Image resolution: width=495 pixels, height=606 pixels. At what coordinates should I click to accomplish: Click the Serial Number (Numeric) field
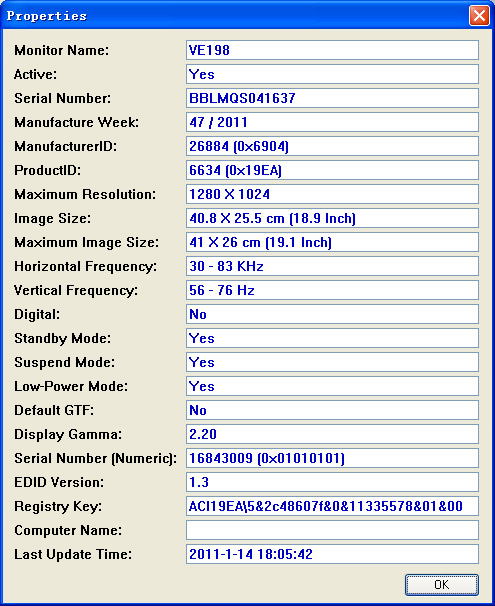[x=332, y=458]
